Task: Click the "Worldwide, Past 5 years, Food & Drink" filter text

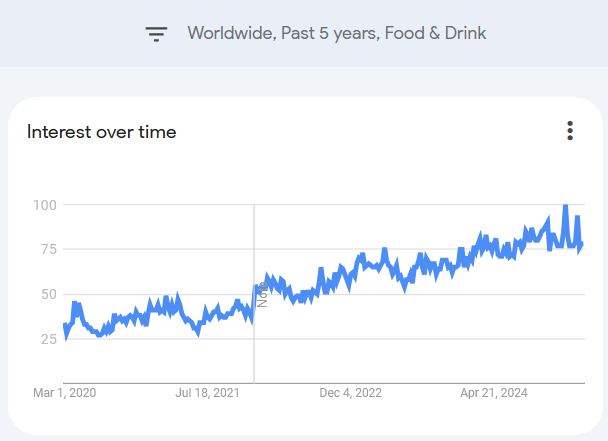Action: tap(336, 33)
